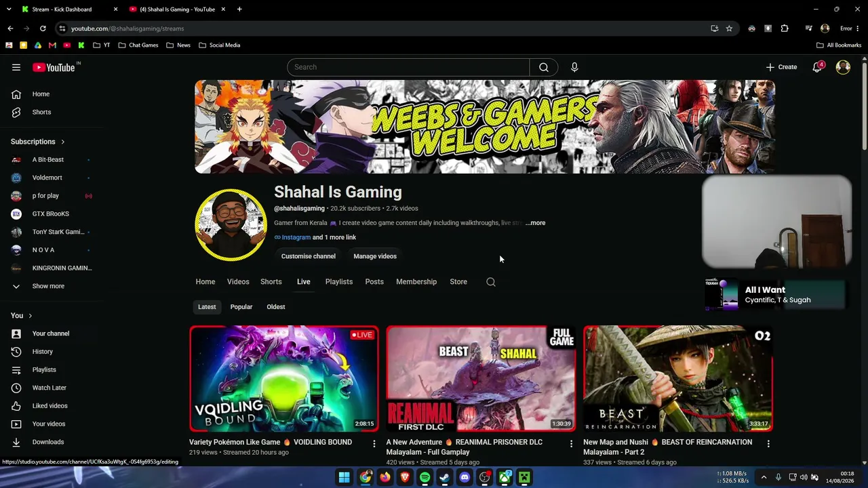Start voice search with the microphone
Viewport: 868px width, 488px height.
point(574,67)
